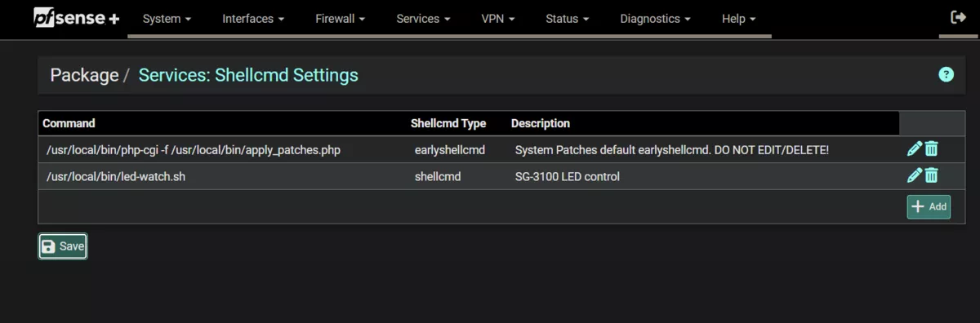Click the pfSense+ logo
This screenshot has height=323, width=980.
point(76,18)
